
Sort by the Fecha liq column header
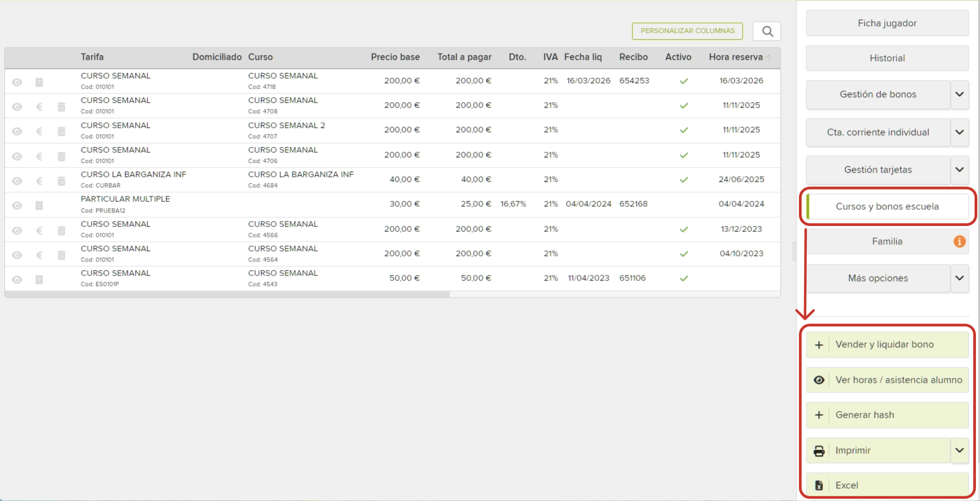(x=583, y=57)
